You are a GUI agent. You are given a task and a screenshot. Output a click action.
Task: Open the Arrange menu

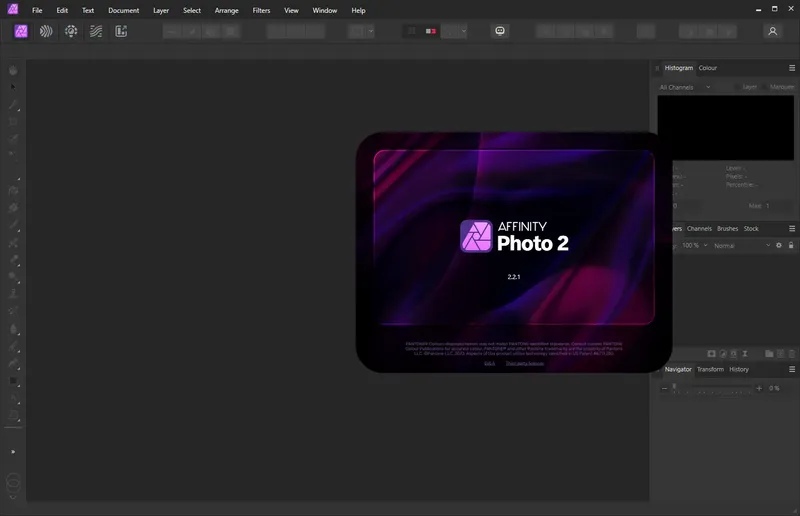click(x=227, y=10)
